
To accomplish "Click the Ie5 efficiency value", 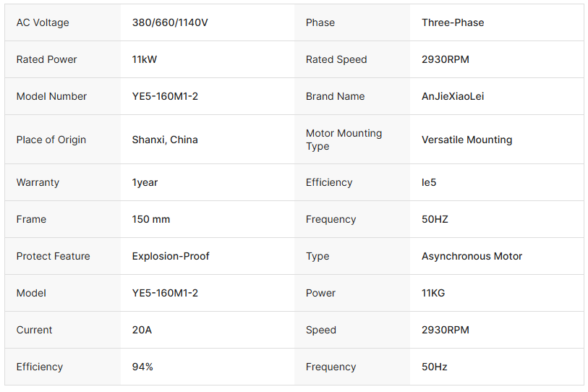I will click(429, 182).
